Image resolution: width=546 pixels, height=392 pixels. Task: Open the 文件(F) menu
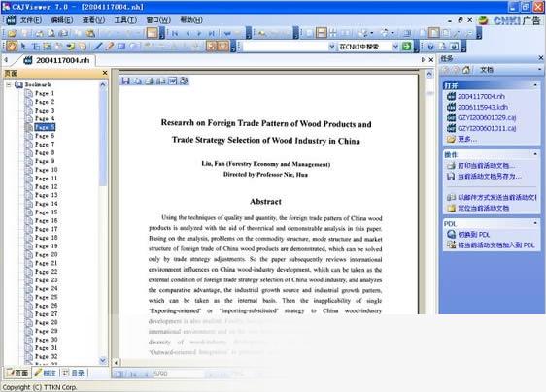pyautogui.click(x=31, y=20)
